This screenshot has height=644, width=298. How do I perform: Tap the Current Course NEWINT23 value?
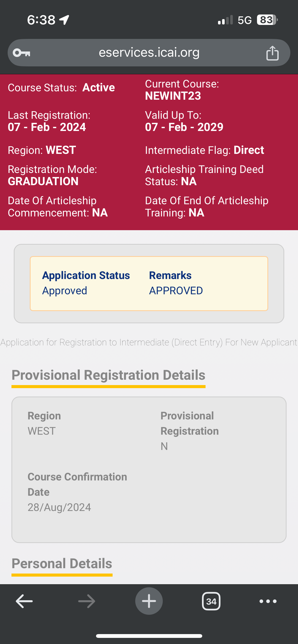173,96
